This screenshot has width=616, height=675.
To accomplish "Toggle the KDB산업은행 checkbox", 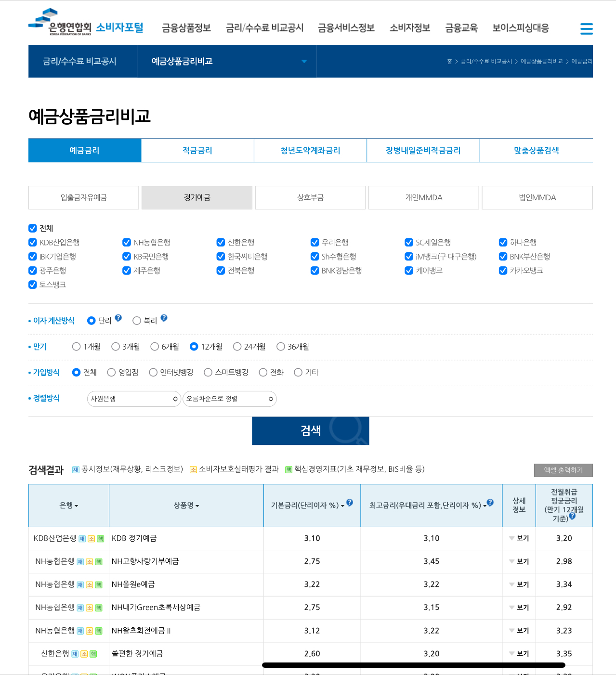I will (x=33, y=242).
